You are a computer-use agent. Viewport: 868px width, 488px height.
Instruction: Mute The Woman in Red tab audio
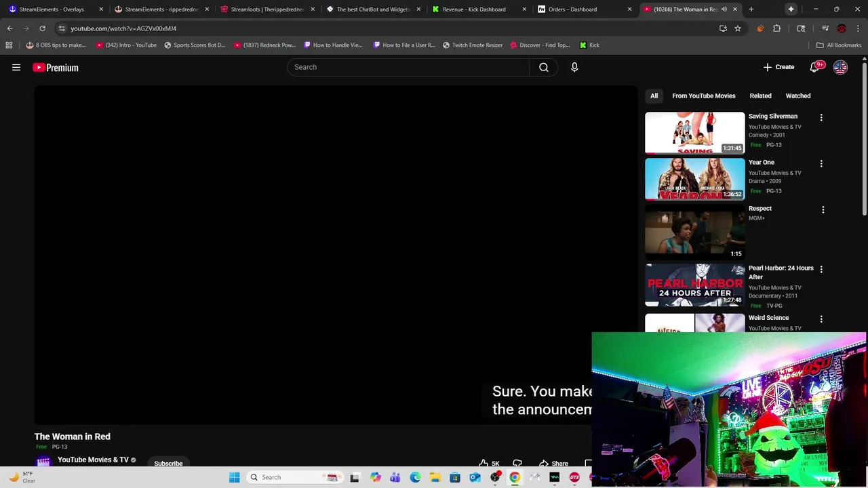(x=724, y=9)
